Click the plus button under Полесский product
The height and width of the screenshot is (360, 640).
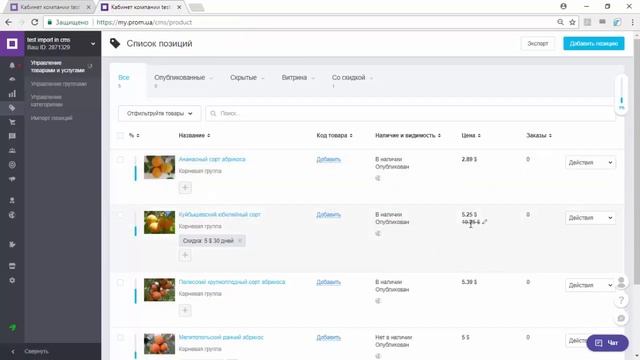185,311
